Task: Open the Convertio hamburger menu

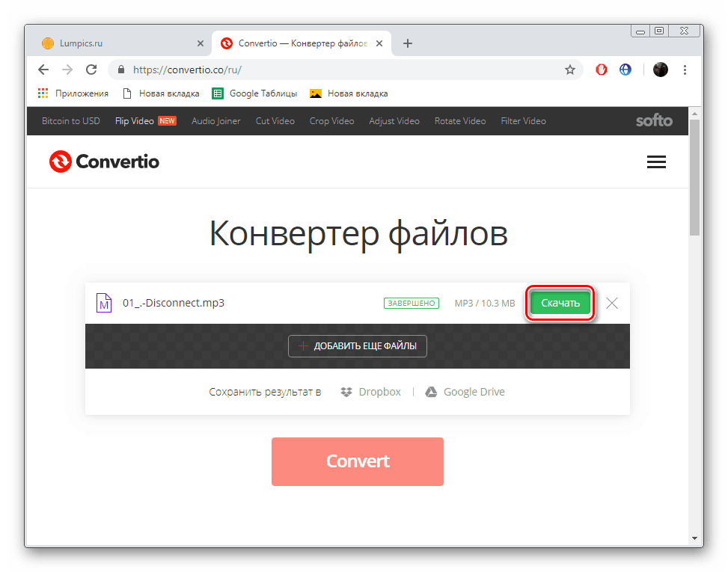Action: tap(656, 162)
